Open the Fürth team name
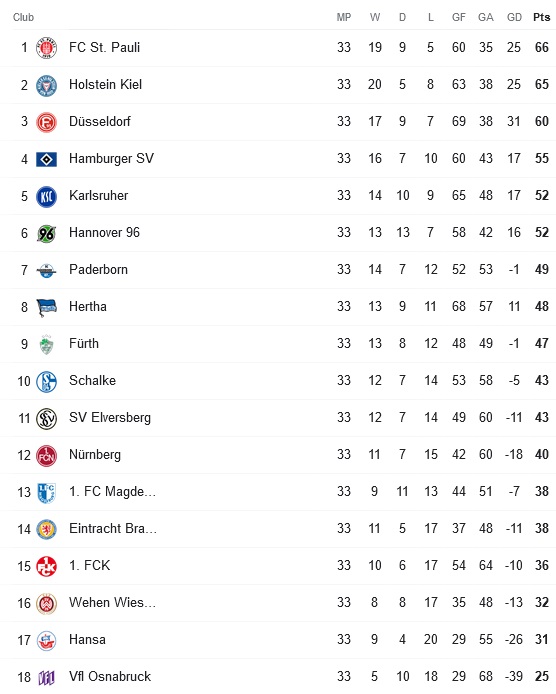 (84, 343)
